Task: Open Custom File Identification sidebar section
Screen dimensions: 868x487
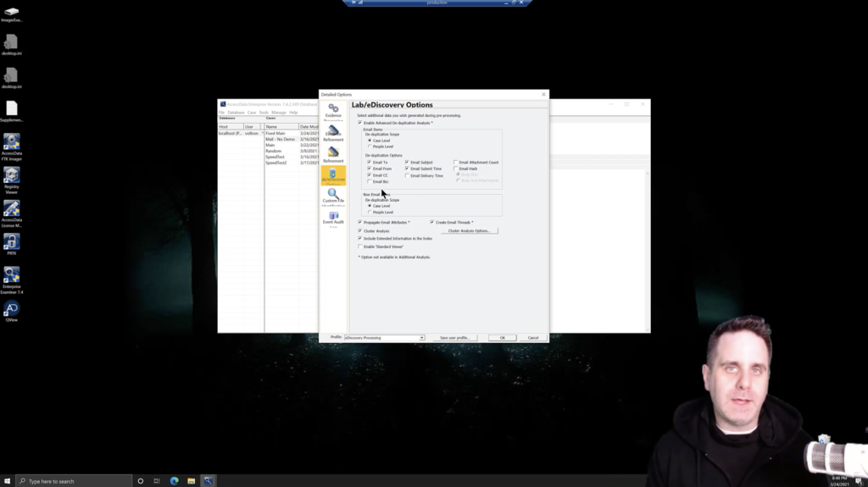Action: click(333, 197)
